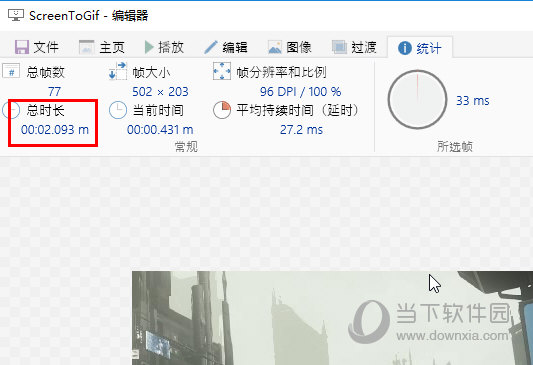This screenshot has height=365, width=533.
Task: Click the total duration 00:02.093 m
Action: pos(55,129)
